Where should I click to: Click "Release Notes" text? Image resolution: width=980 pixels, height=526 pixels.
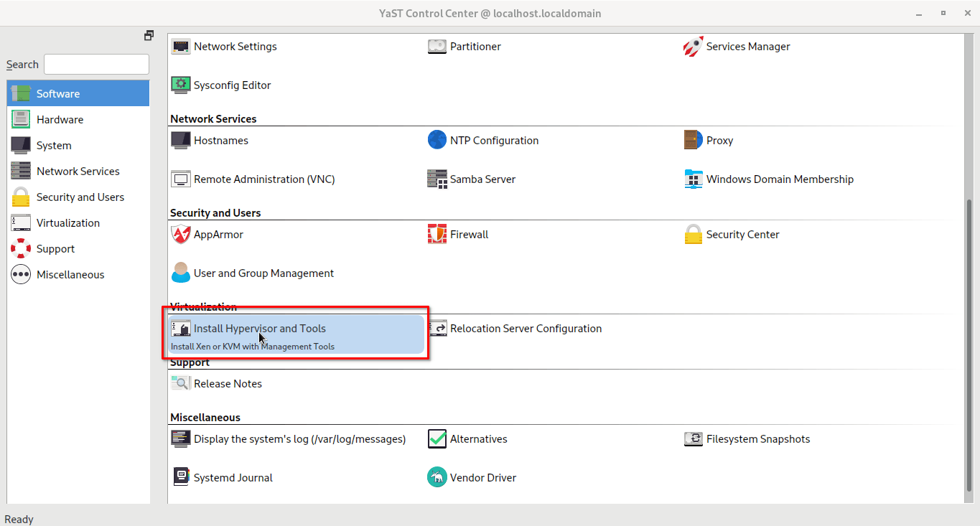click(228, 384)
